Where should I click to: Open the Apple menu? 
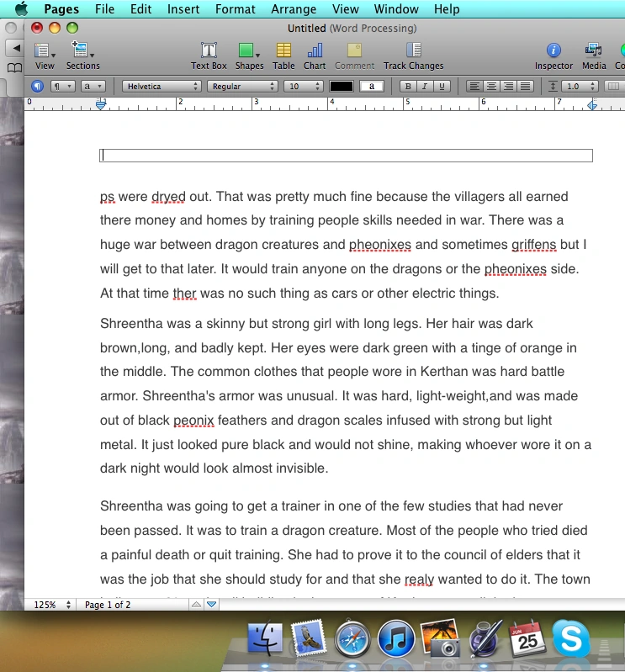(x=21, y=8)
